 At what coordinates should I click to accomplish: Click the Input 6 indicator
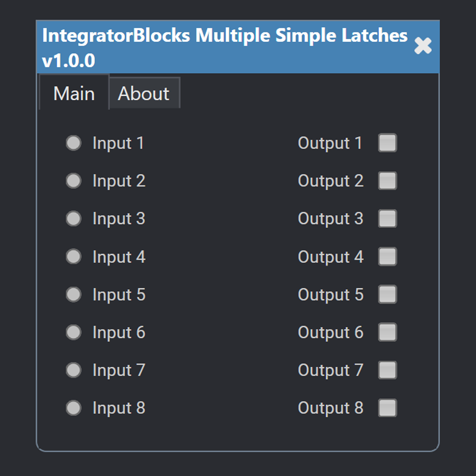[73, 332]
